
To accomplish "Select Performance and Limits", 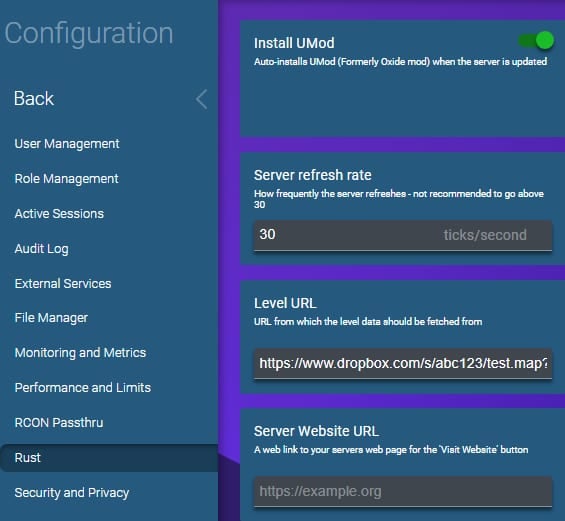I will point(83,387).
